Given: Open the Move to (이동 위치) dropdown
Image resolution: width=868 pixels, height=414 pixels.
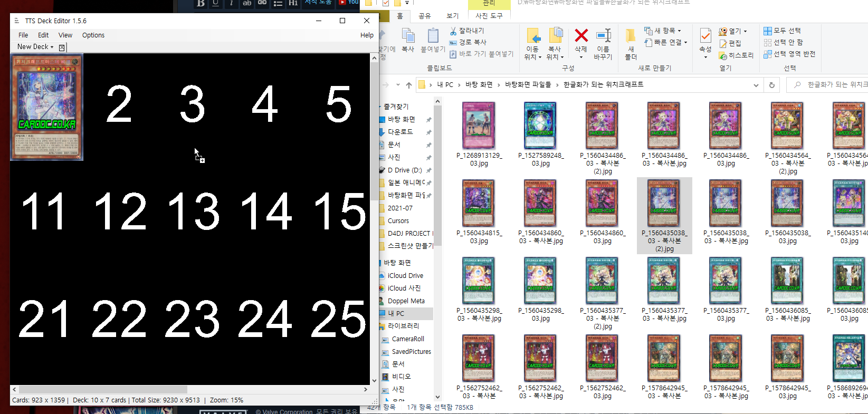Looking at the screenshot, I should (x=533, y=44).
